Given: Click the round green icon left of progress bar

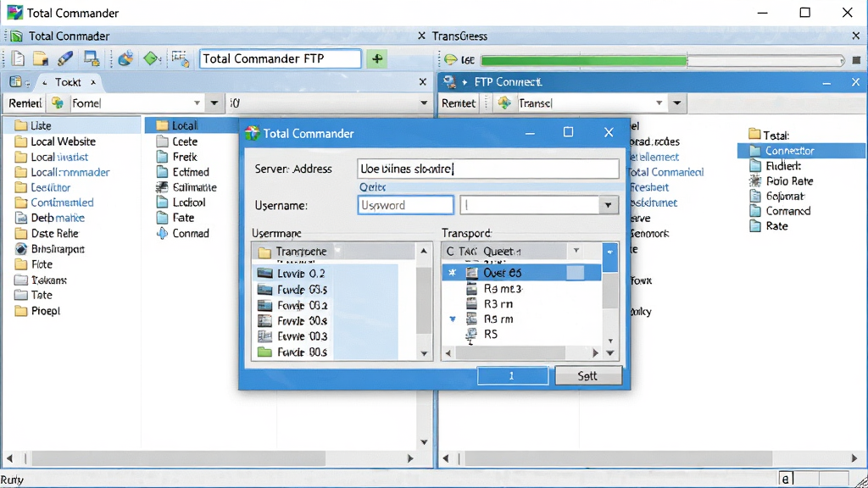Looking at the screenshot, I should coord(451,59).
